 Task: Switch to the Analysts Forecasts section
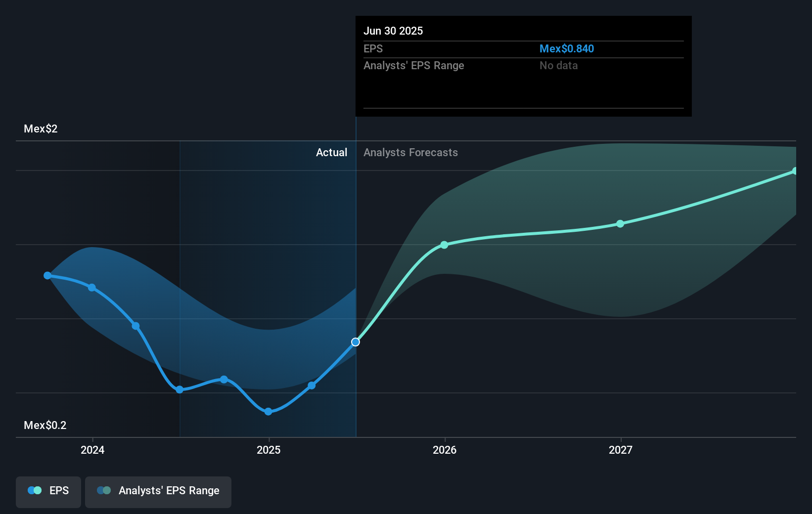(410, 152)
